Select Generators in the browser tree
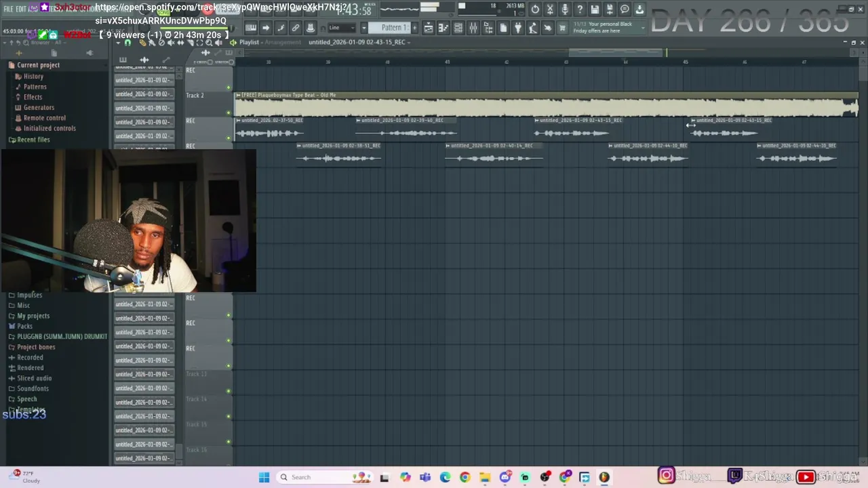This screenshot has height=488, width=868. click(x=39, y=108)
